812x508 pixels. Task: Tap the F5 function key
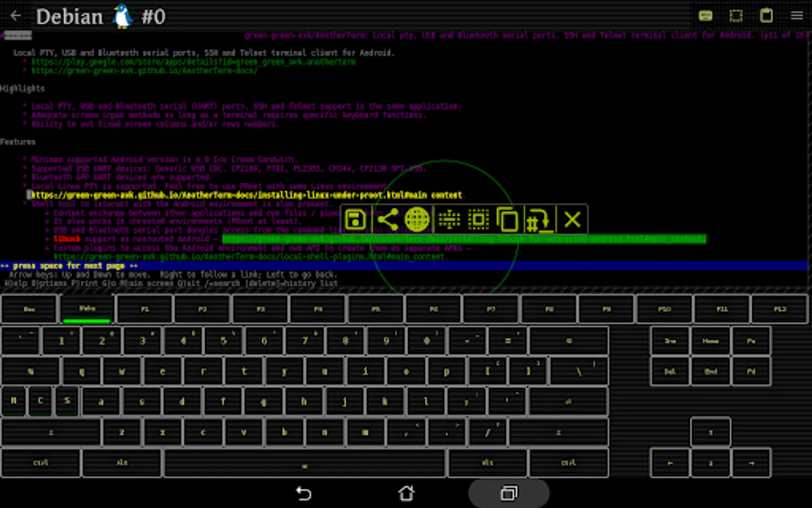click(376, 309)
